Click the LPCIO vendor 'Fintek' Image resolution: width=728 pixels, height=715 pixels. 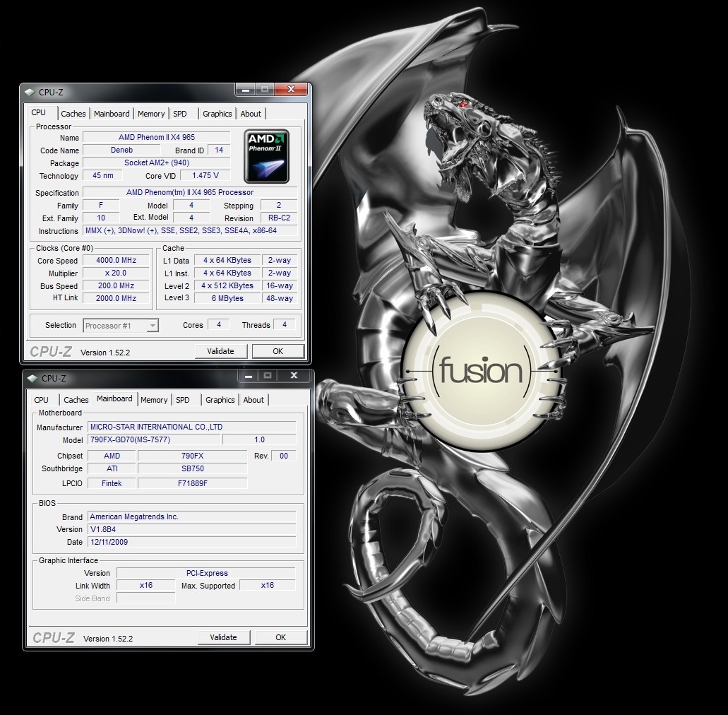pyautogui.click(x=112, y=484)
